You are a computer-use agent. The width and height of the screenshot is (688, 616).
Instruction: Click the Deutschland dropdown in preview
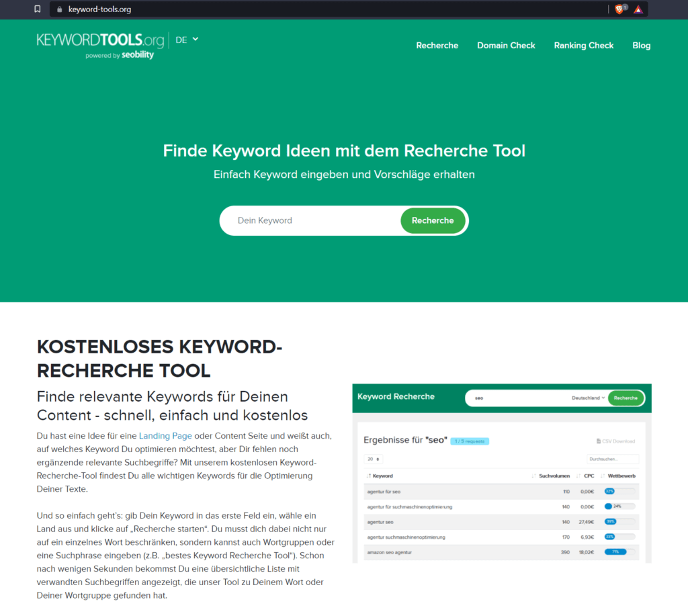588,398
